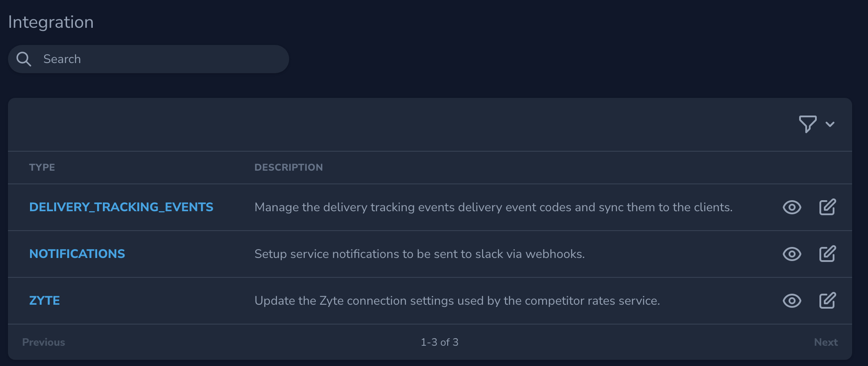Expand the TYPE column options
The width and height of the screenshot is (868, 366).
tap(42, 167)
